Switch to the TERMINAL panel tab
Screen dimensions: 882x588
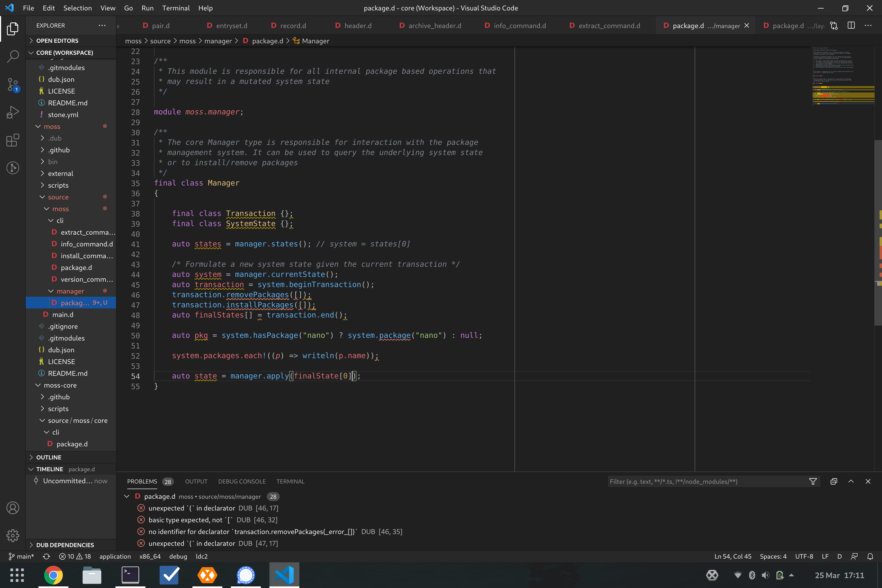click(290, 482)
